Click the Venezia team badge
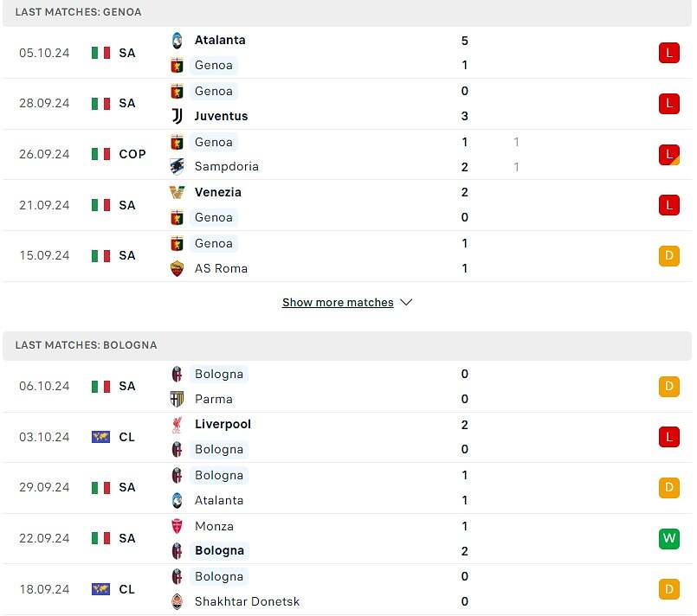This screenshot has height=616, width=697. tap(177, 192)
